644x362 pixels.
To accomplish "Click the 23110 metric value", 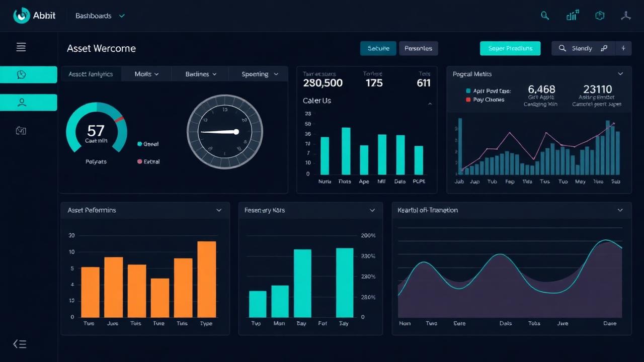I will [597, 89].
